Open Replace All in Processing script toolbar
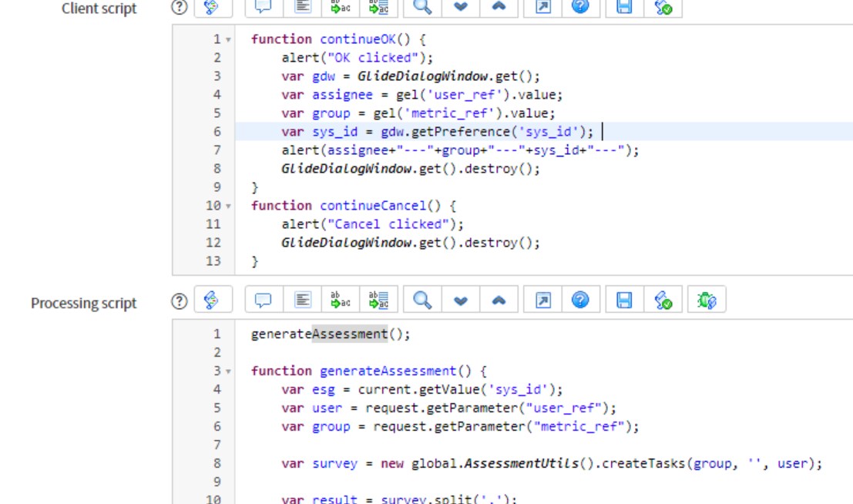 (x=378, y=300)
